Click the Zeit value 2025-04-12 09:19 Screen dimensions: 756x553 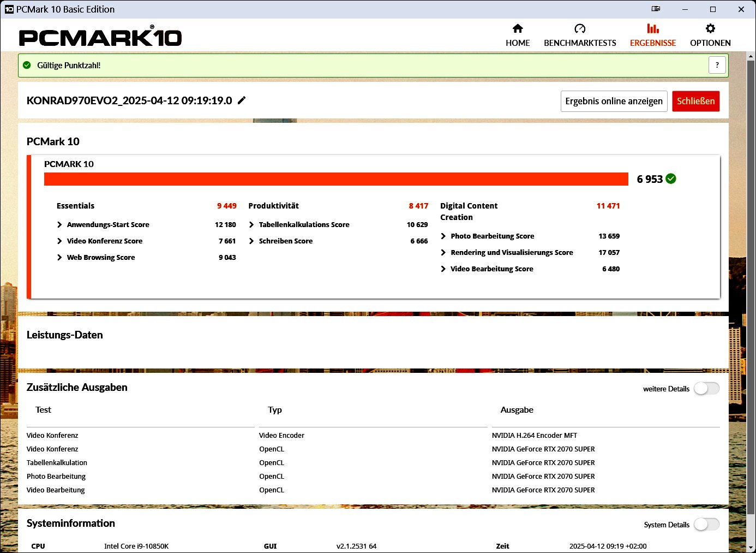pos(608,546)
